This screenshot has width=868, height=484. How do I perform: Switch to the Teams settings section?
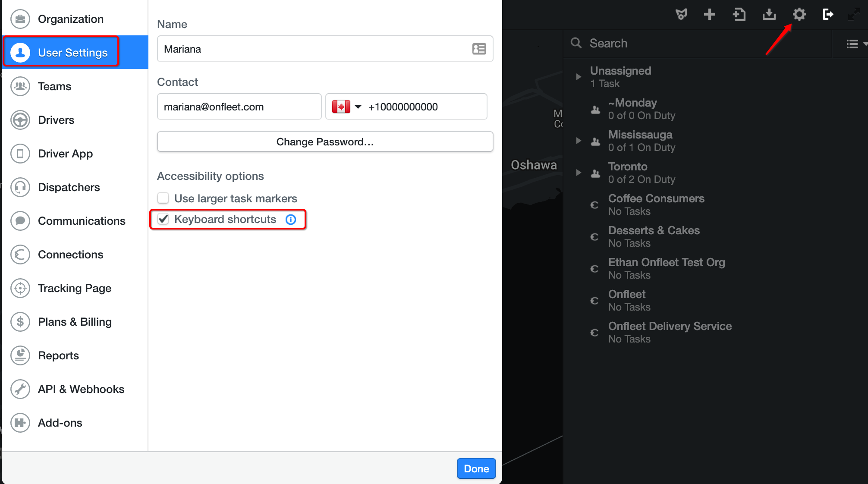[54, 86]
